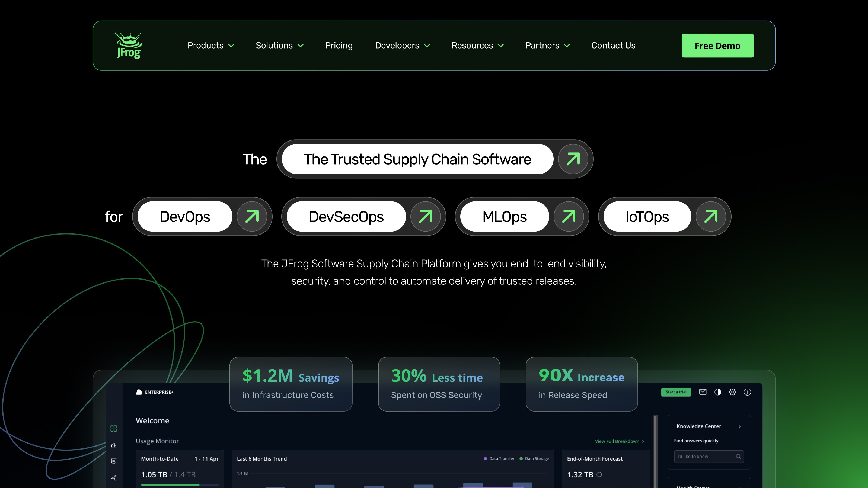This screenshot has height=488, width=868.
Task: Click the DevOps pill button
Action: [x=185, y=217]
